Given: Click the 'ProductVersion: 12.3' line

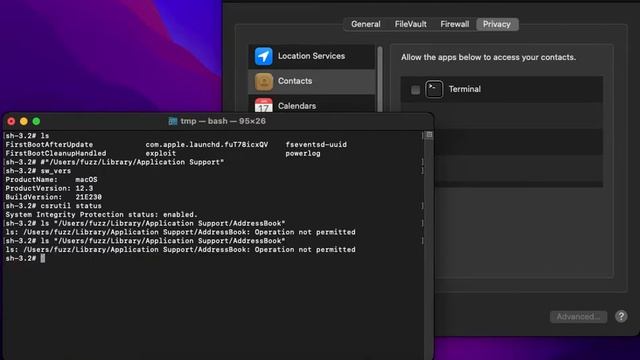Looking at the screenshot, I should coord(49,189).
